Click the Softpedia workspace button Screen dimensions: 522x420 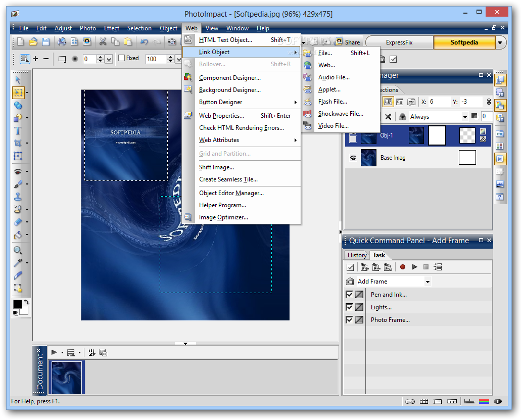click(x=464, y=42)
